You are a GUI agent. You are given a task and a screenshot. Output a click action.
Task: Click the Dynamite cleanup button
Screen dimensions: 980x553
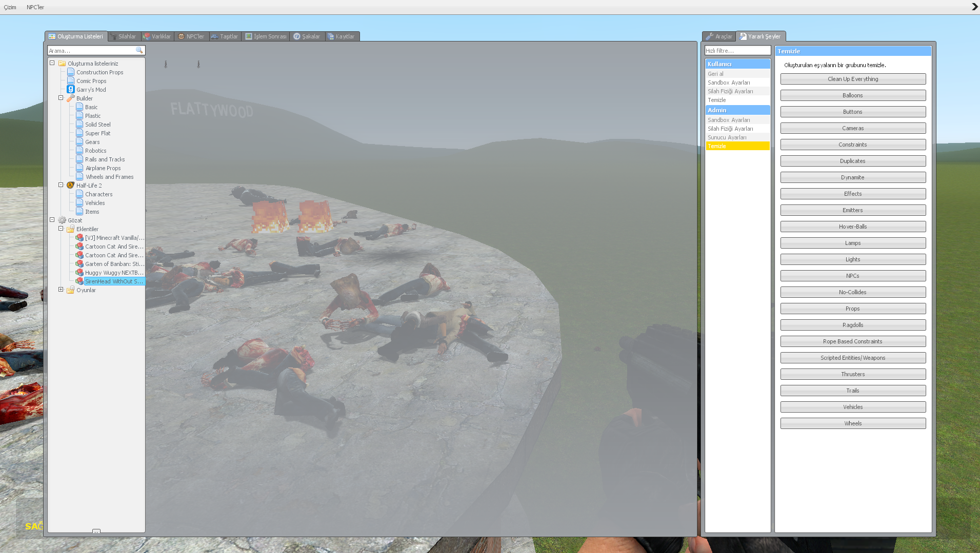pos(853,177)
